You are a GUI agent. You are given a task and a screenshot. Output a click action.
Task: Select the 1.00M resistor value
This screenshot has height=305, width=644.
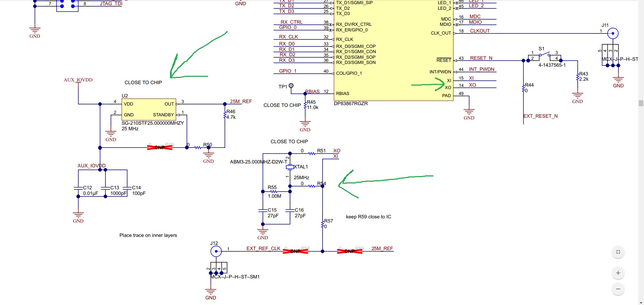274,196
